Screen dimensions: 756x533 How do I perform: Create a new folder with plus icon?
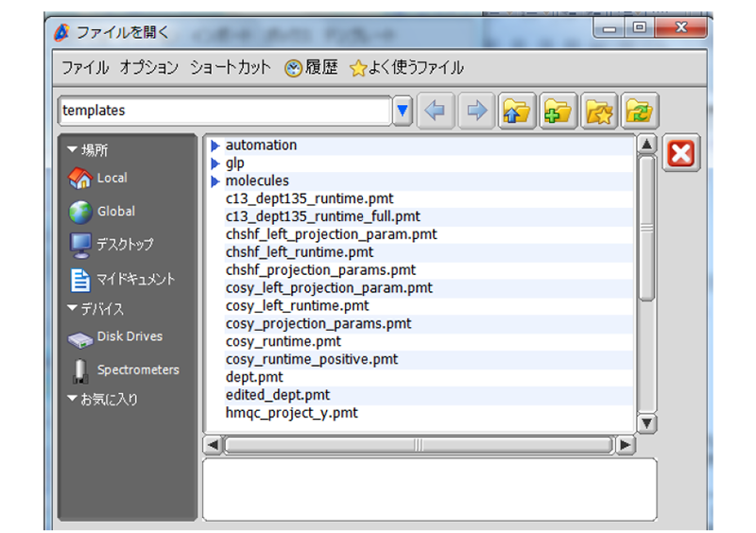(558, 111)
